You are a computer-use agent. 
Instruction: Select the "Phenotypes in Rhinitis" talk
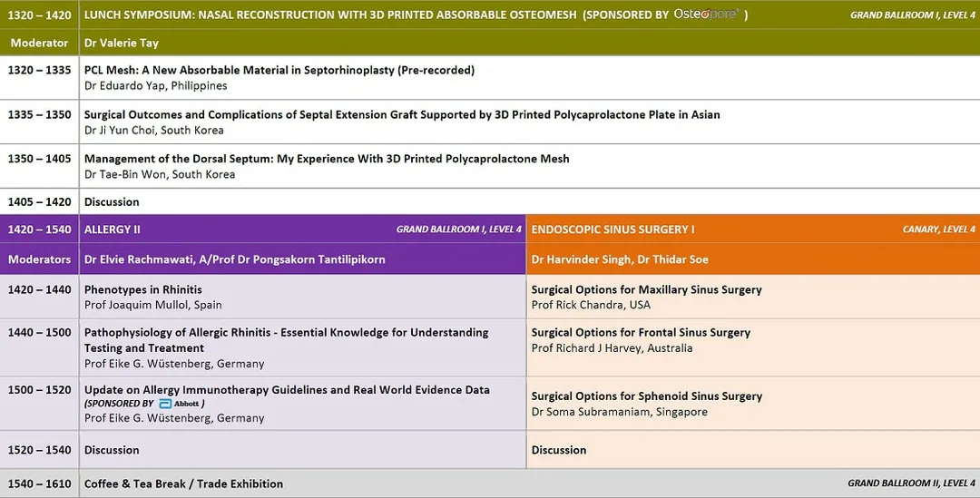coord(143,289)
